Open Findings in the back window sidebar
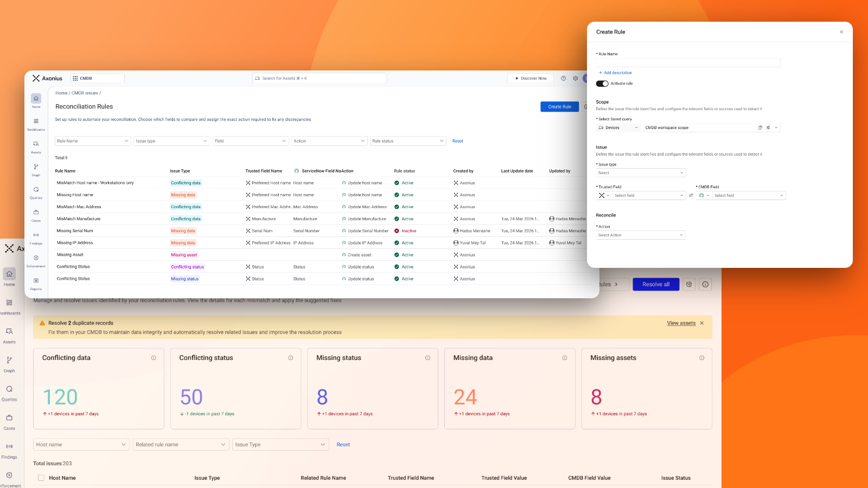The height and width of the screenshot is (488, 868). (9, 451)
